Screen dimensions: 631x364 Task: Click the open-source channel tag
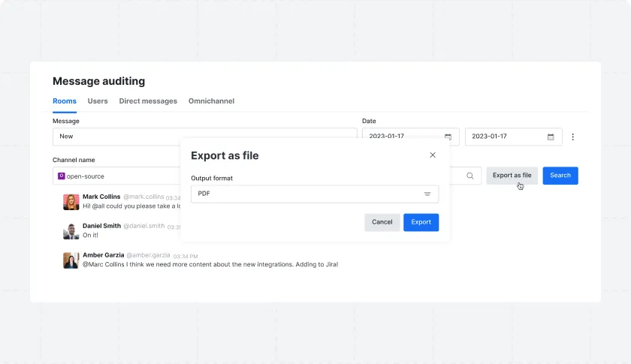pos(81,176)
